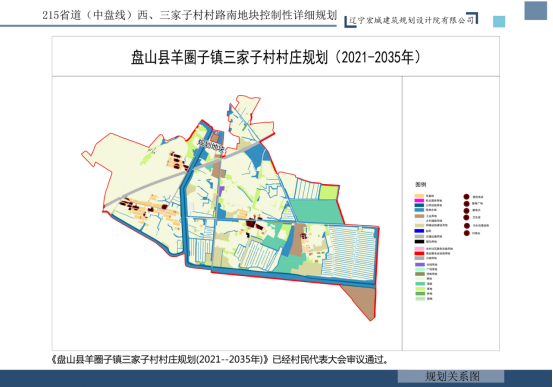Click the 规划关系图 label at the bottom
Viewport: 553px width, 387px height.
pos(452,376)
